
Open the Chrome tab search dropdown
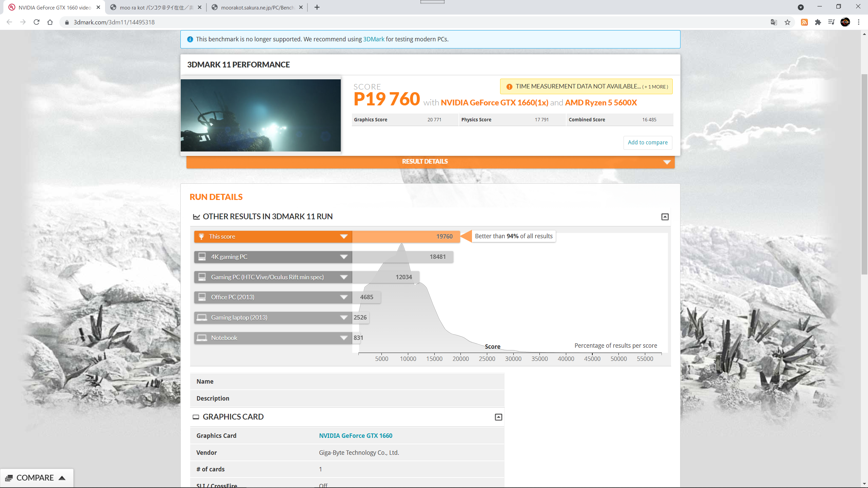tap(801, 7)
